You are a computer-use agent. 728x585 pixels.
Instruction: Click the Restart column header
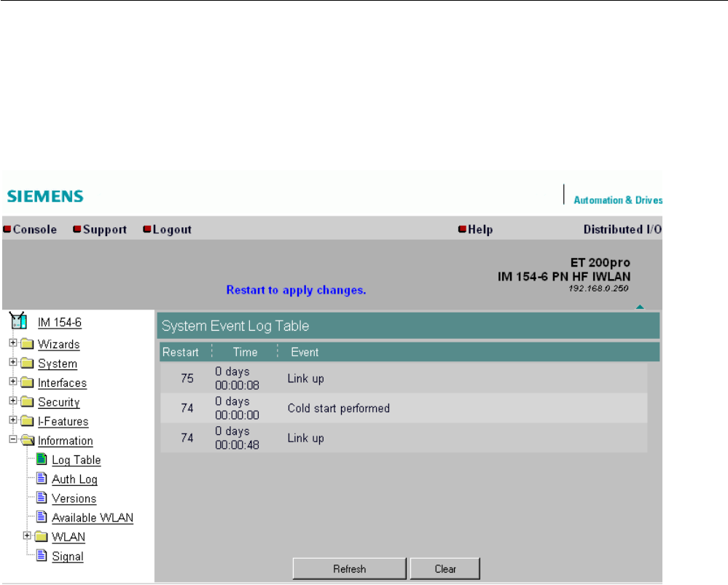(x=180, y=353)
